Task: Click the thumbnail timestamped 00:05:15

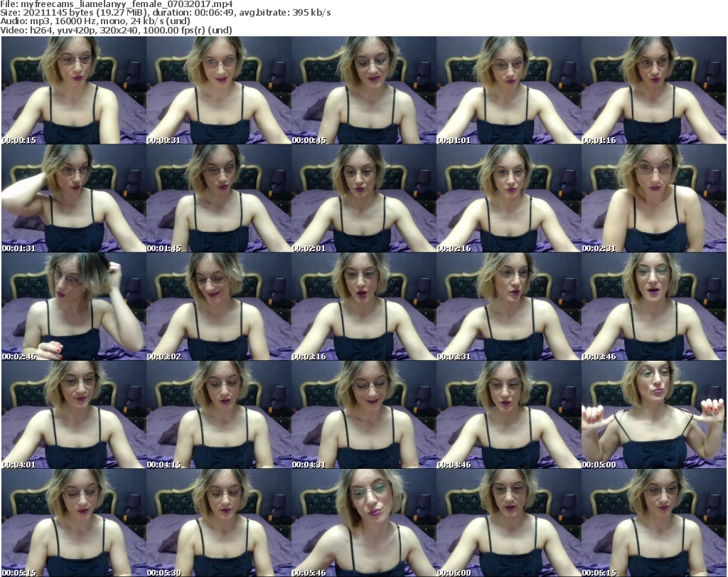Action: pyautogui.click(x=74, y=523)
